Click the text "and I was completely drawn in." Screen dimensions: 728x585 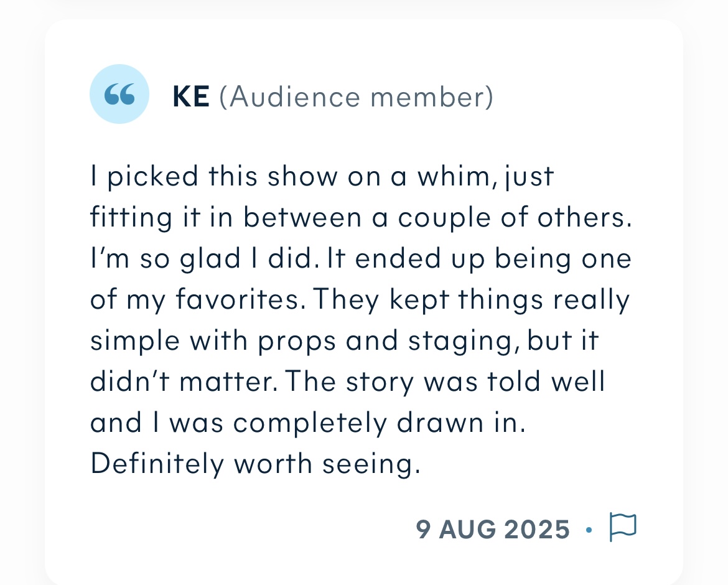click(308, 423)
